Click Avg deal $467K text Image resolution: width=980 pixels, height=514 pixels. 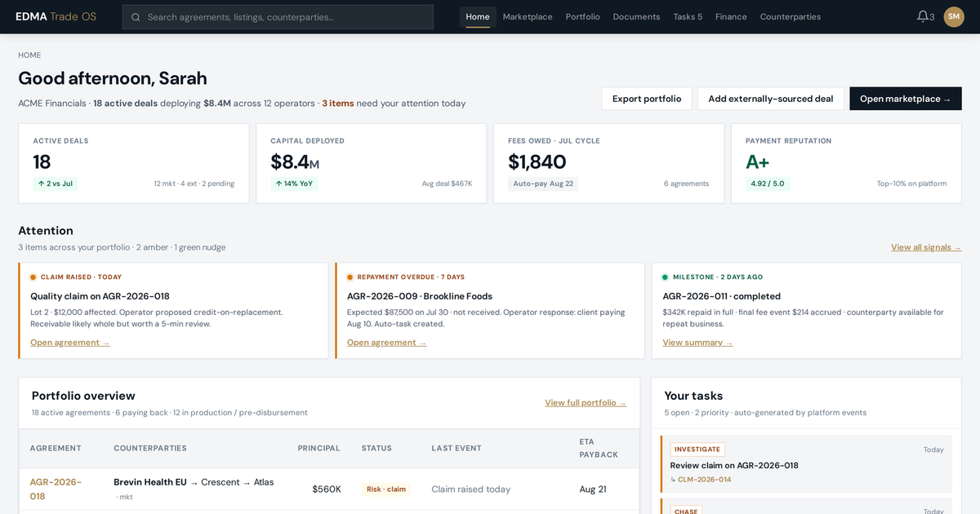pos(447,184)
